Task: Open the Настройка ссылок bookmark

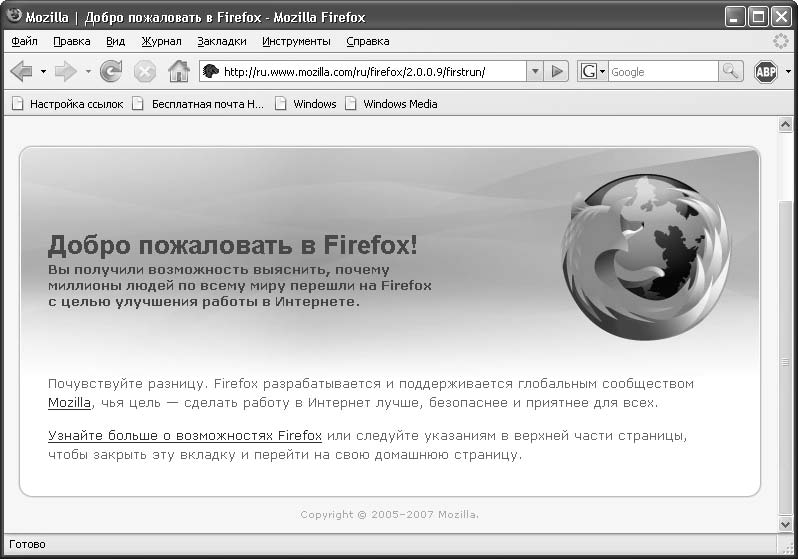Action: [x=76, y=104]
